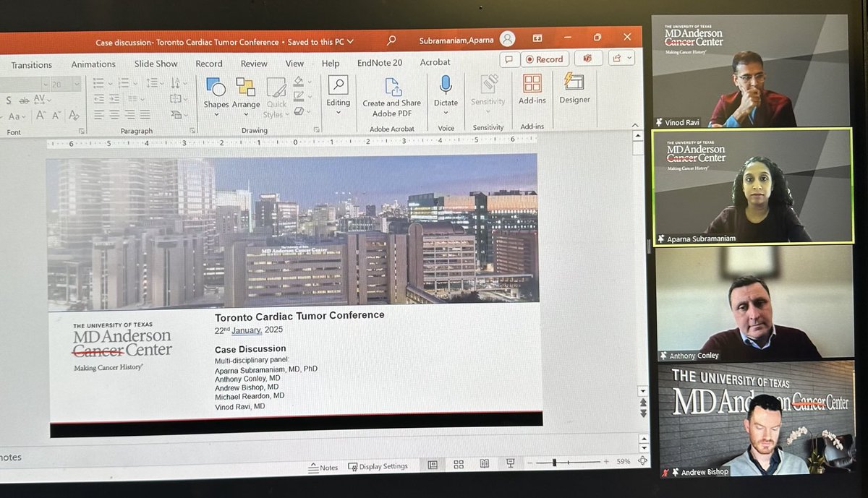Toggle the Notes pane in status bar
Viewport: 868px width, 498px height.
coord(323,467)
